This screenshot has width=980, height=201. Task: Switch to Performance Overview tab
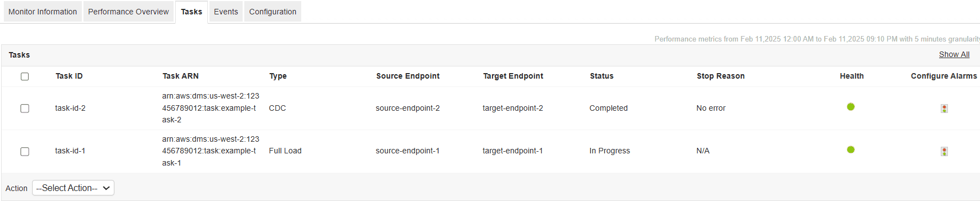(128, 12)
